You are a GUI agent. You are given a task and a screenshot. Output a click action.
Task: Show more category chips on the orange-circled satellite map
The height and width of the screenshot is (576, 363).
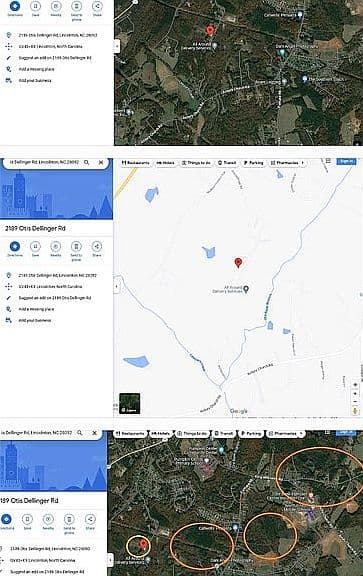pyautogui.click(x=301, y=434)
